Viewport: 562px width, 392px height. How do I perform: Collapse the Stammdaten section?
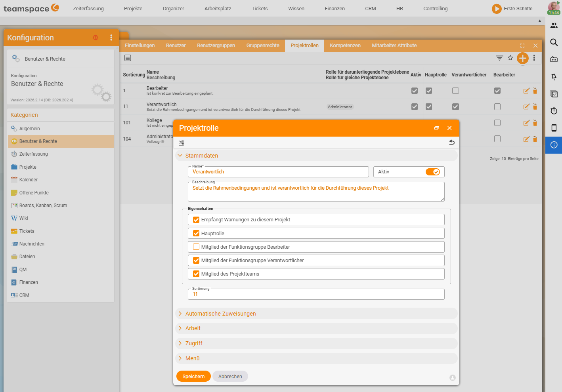click(316, 156)
